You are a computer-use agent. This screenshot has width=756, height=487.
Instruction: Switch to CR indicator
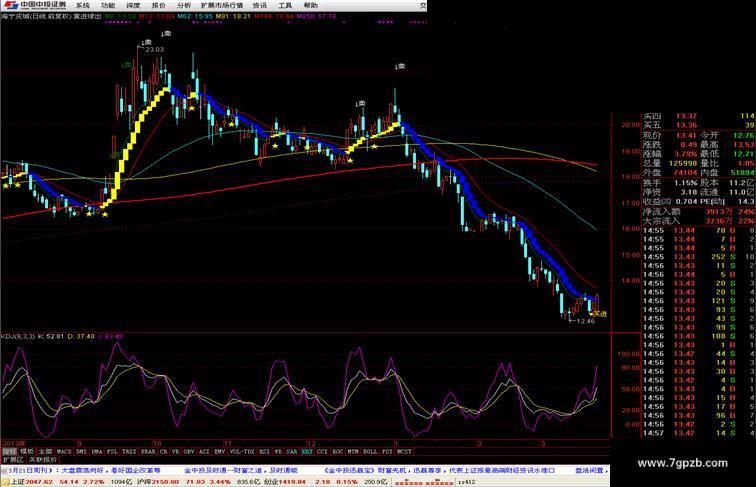point(163,452)
